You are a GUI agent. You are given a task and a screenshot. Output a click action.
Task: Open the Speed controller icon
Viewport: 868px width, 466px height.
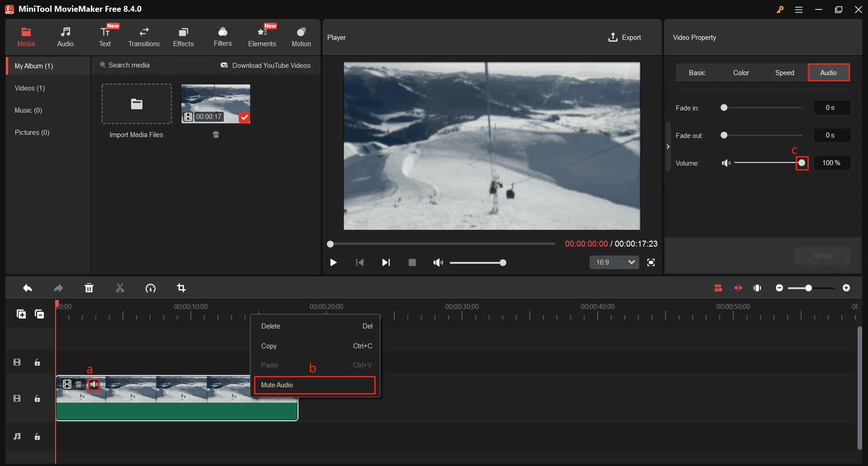pos(151,288)
